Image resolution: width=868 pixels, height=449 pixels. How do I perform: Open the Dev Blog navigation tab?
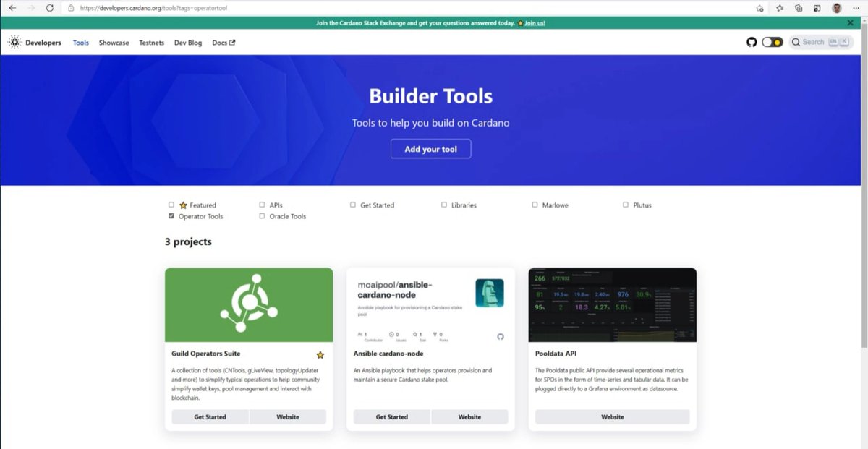coord(188,43)
